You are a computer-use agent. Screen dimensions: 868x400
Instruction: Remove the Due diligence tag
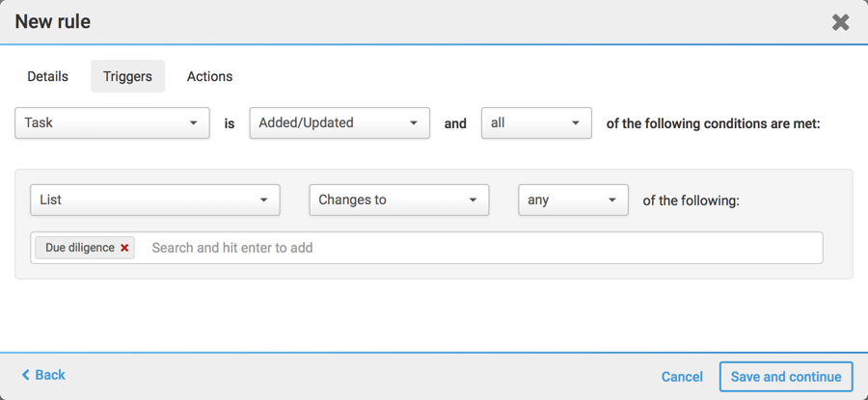[x=124, y=249]
